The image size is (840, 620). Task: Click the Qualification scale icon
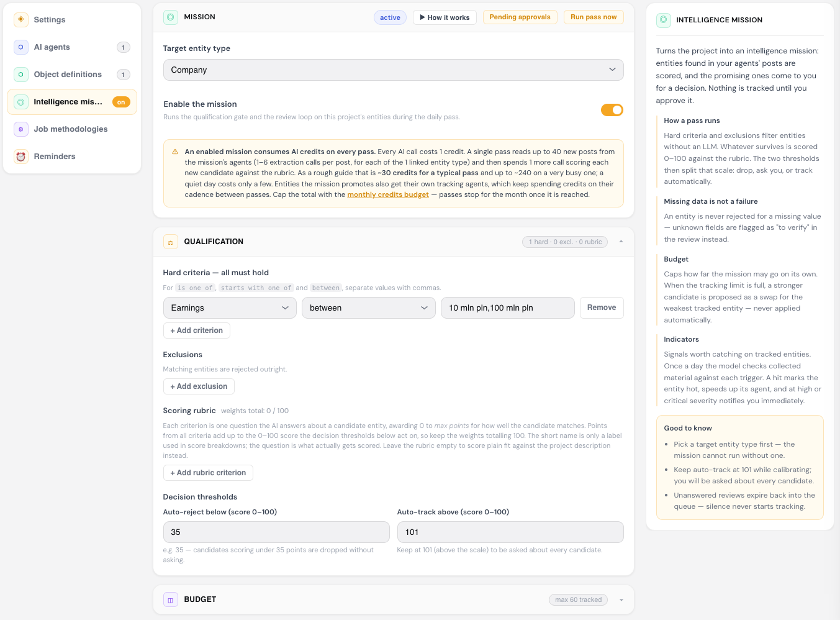point(171,242)
